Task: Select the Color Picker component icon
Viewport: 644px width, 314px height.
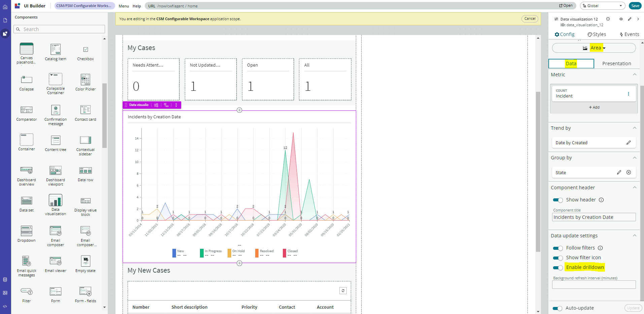Action: pos(86,80)
